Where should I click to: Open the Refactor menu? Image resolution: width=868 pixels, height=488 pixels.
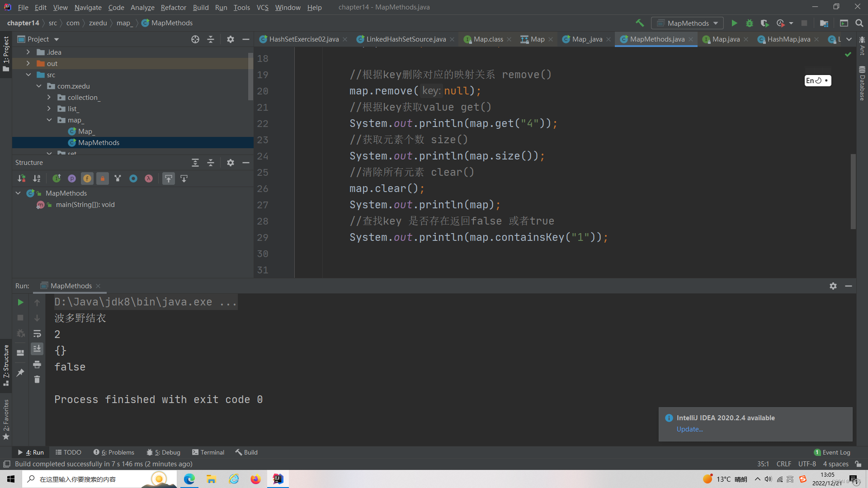173,7
